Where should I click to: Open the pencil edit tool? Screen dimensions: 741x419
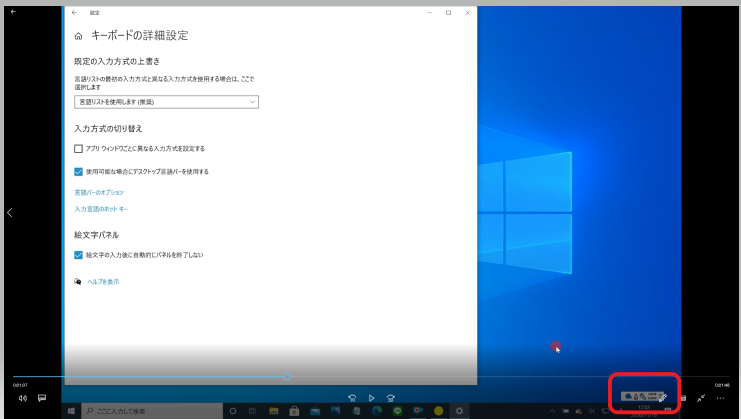tap(663, 398)
